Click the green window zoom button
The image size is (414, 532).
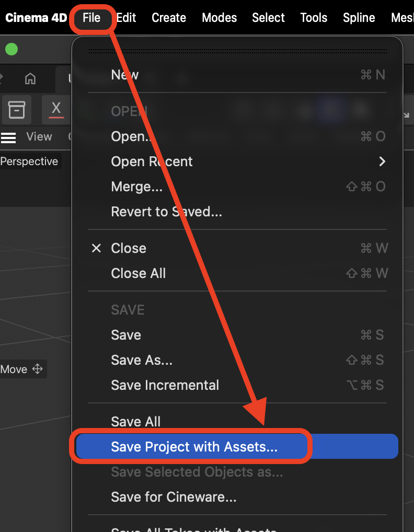11,50
